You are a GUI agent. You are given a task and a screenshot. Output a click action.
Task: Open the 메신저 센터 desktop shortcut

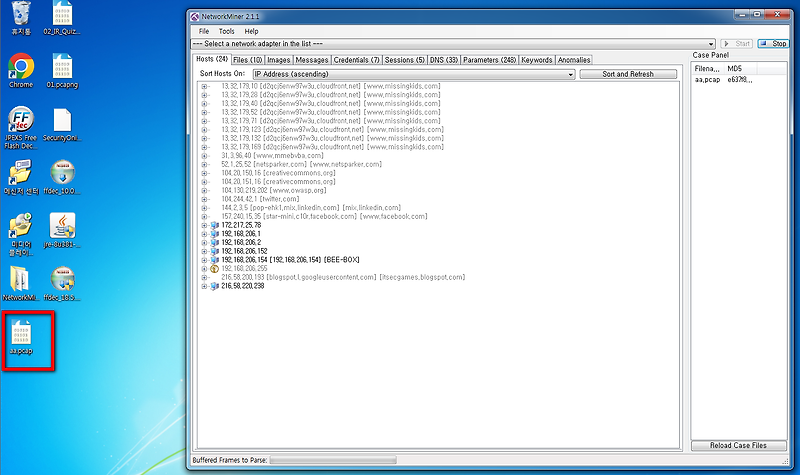click(21, 177)
